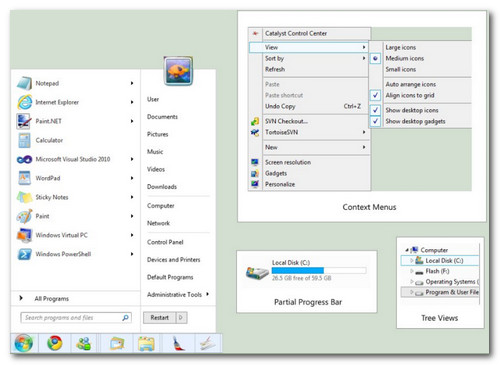Open Documents from the Start menu
500x365 pixels.
(x=162, y=117)
